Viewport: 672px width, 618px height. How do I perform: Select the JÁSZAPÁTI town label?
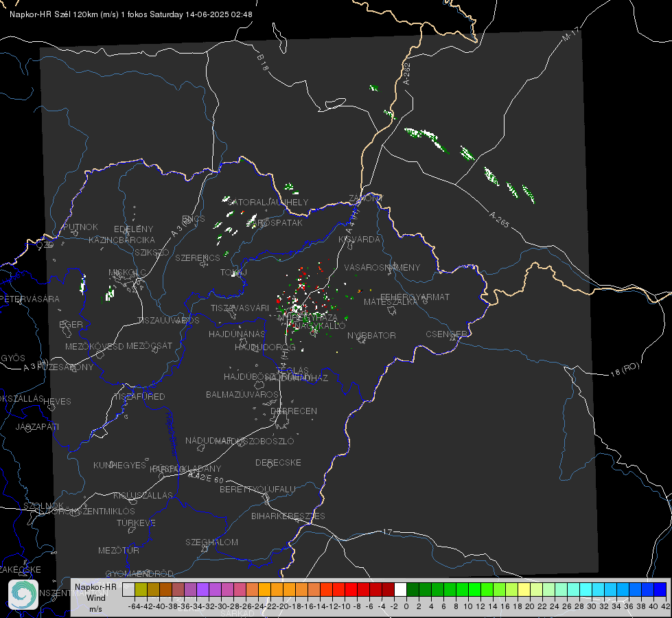[37, 426]
